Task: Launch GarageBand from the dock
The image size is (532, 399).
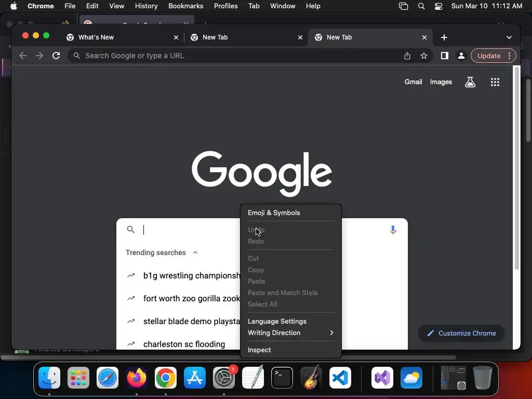Action: point(311,377)
